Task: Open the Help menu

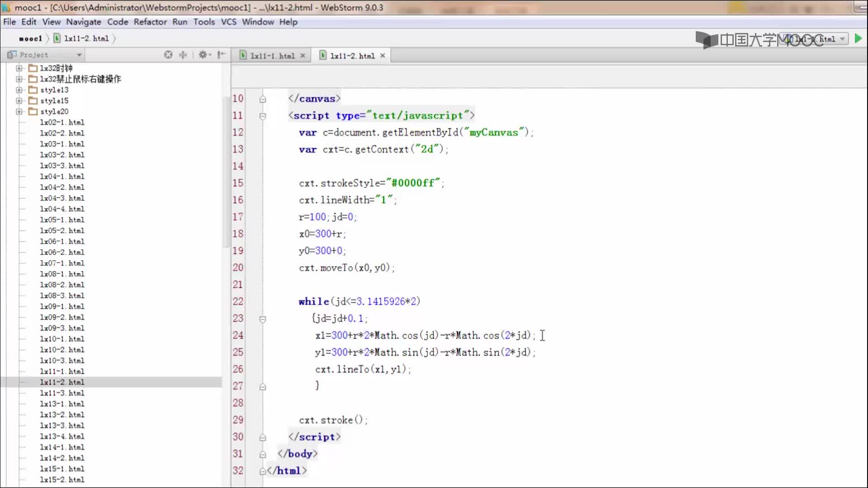Action: pyautogui.click(x=288, y=22)
